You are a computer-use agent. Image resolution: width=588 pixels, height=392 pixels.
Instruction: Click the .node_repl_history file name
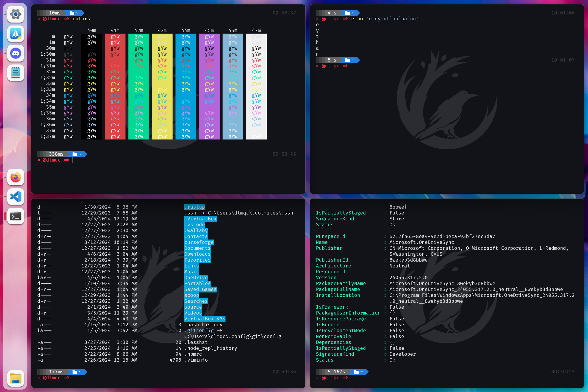[x=211, y=348]
